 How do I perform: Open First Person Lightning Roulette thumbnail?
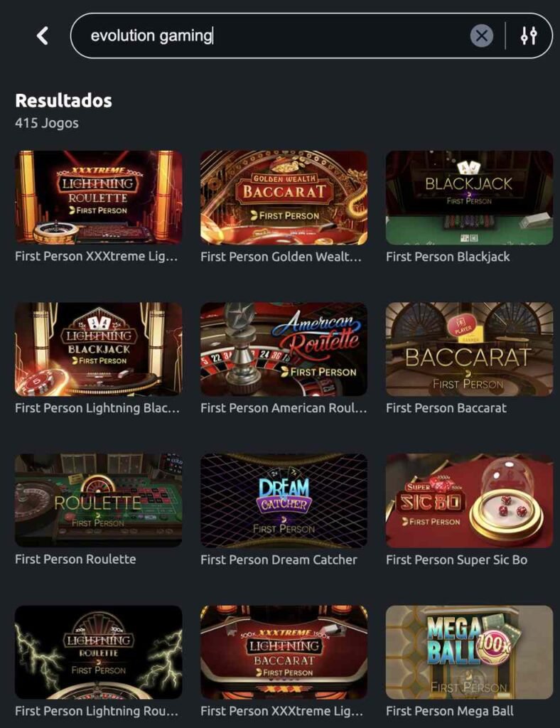pyautogui.click(x=98, y=652)
